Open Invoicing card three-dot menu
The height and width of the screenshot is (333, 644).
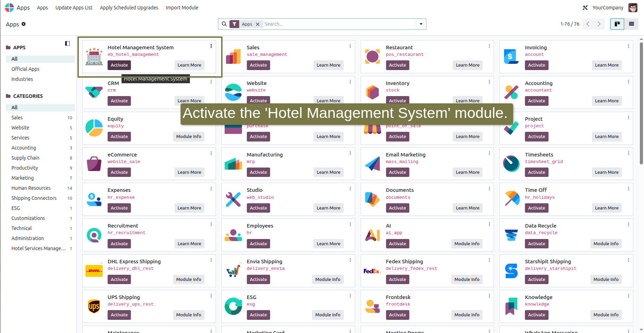(628, 46)
